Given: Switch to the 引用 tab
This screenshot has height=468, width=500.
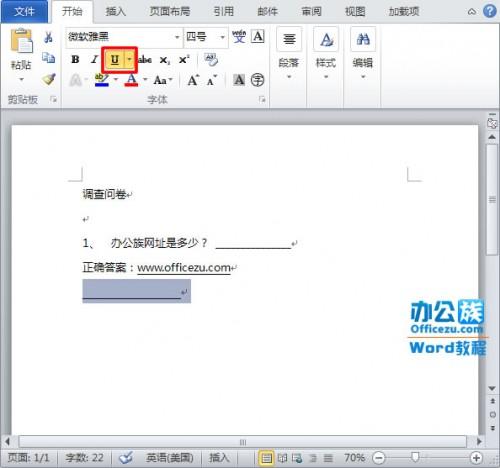Looking at the screenshot, I should (223, 11).
